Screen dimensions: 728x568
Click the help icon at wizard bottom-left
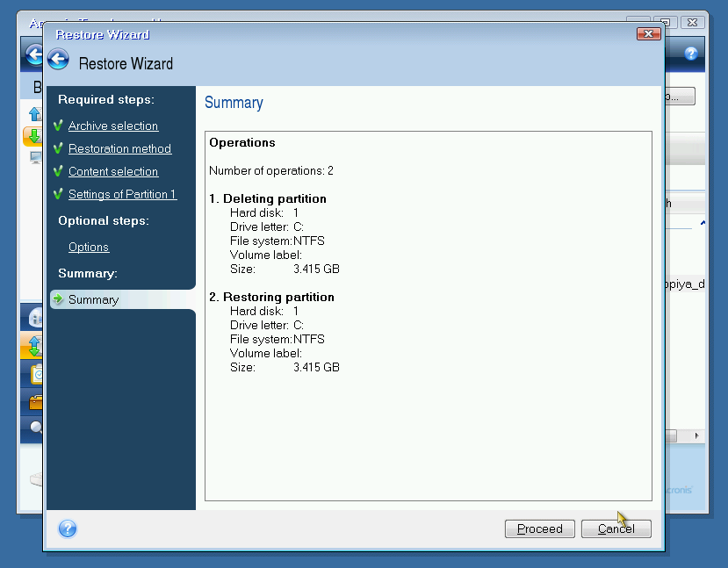(x=68, y=528)
